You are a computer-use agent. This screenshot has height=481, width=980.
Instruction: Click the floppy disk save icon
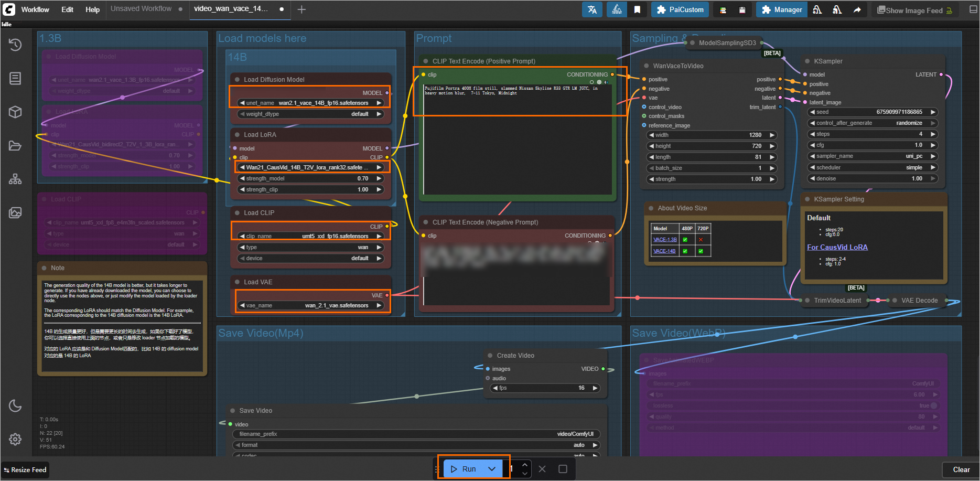click(x=742, y=10)
